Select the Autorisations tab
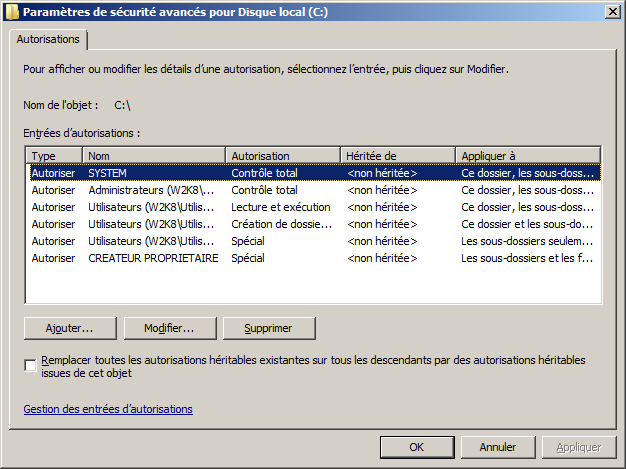The height and width of the screenshot is (469, 626). (x=49, y=39)
